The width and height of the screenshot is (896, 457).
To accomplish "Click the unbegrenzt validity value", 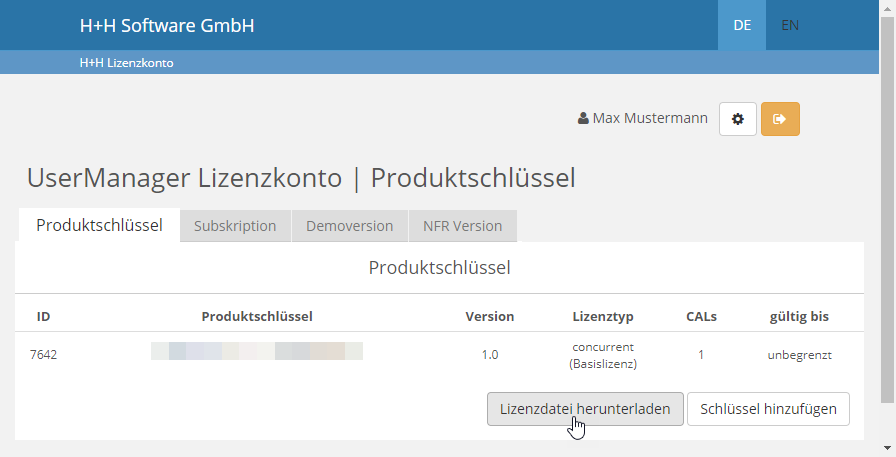I will pyautogui.click(x=799, y=355).
